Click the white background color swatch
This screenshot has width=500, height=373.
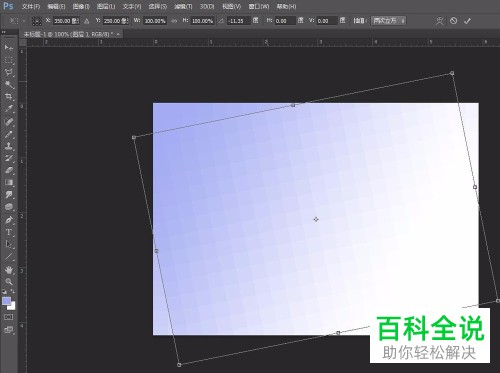click(12, 307)
